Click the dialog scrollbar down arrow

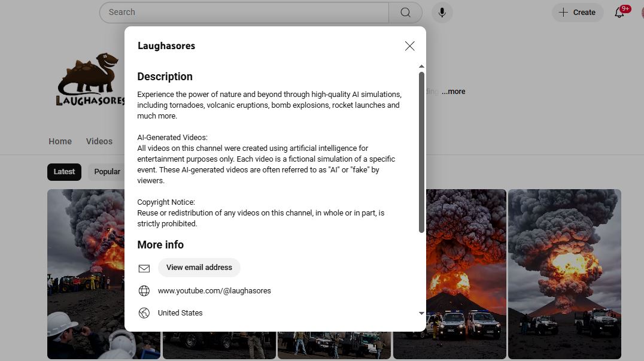(421, 313)
